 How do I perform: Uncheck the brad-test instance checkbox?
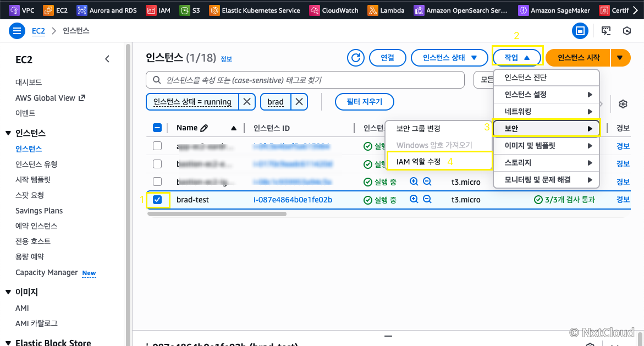157,200
